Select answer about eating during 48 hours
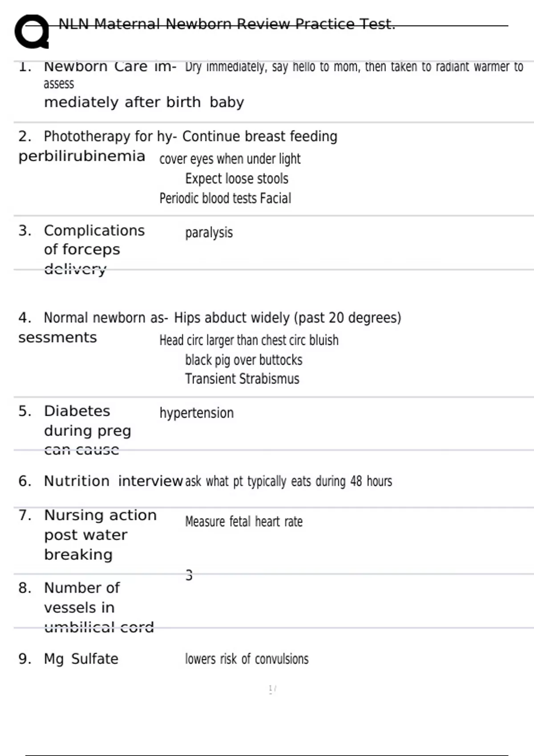The image size is (534, 756). coord(288,481)
